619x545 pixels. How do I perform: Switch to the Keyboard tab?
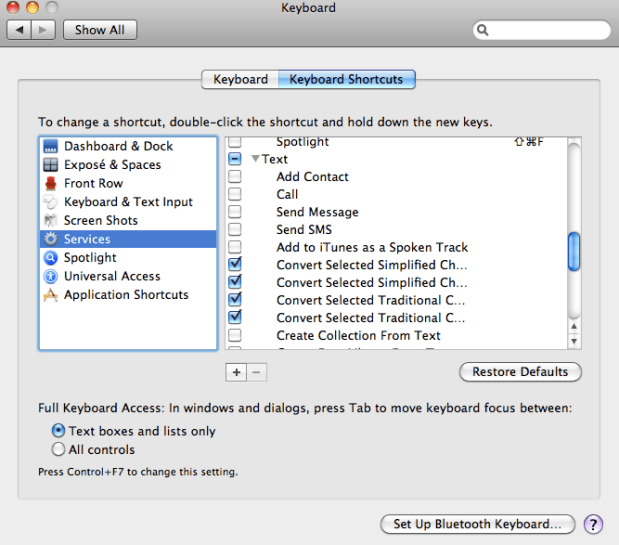[240, 79]
